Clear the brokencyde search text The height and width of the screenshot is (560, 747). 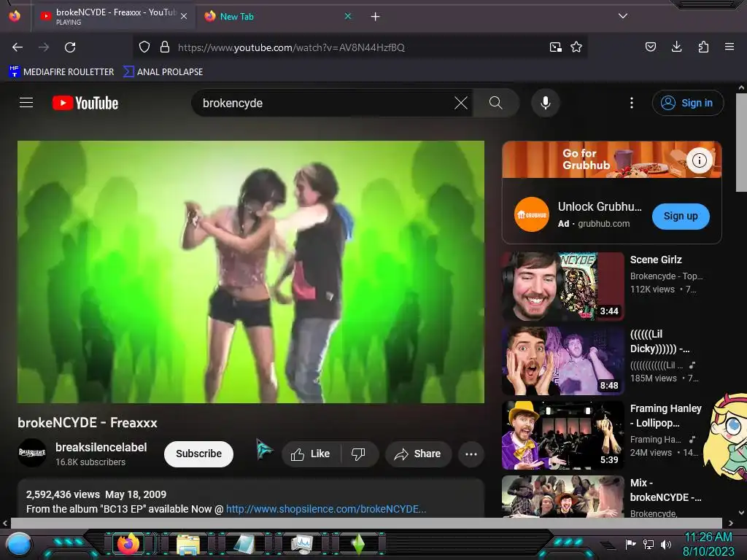(461, 103)
